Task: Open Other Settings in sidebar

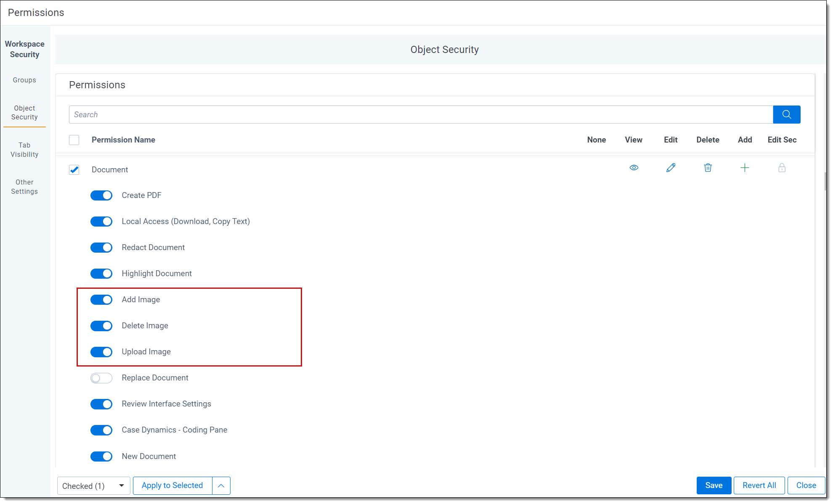Action: pos(24,187)
